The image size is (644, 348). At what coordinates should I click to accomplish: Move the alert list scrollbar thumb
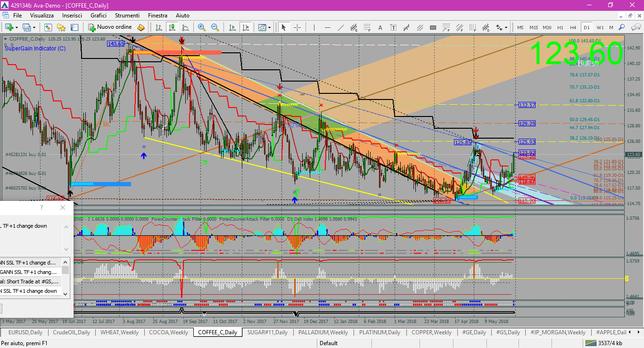[x=66, y=270]
